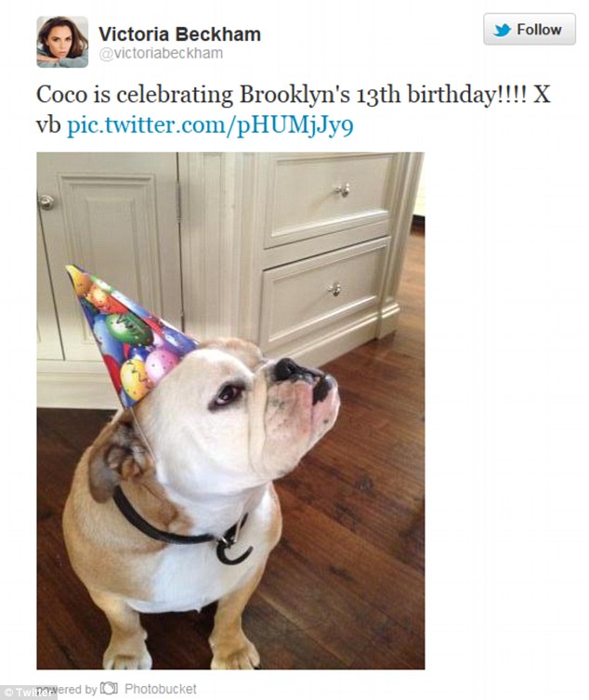Click the bulldog's eye in photo
Image resolution: width=589 pixels, height=700 pixels.
[229, 394]
